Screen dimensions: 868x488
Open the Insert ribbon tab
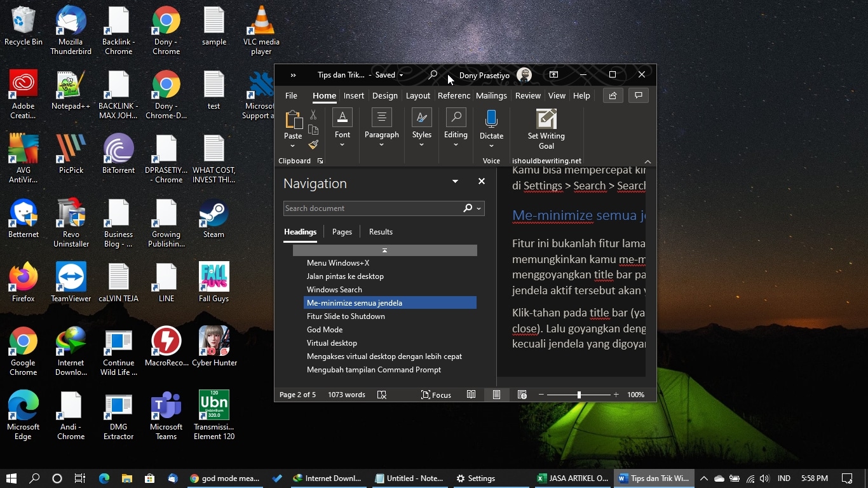[x=354, y=96]
